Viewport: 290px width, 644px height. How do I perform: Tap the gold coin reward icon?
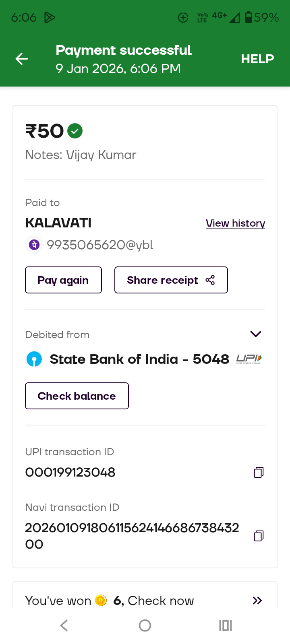[101, 601]
